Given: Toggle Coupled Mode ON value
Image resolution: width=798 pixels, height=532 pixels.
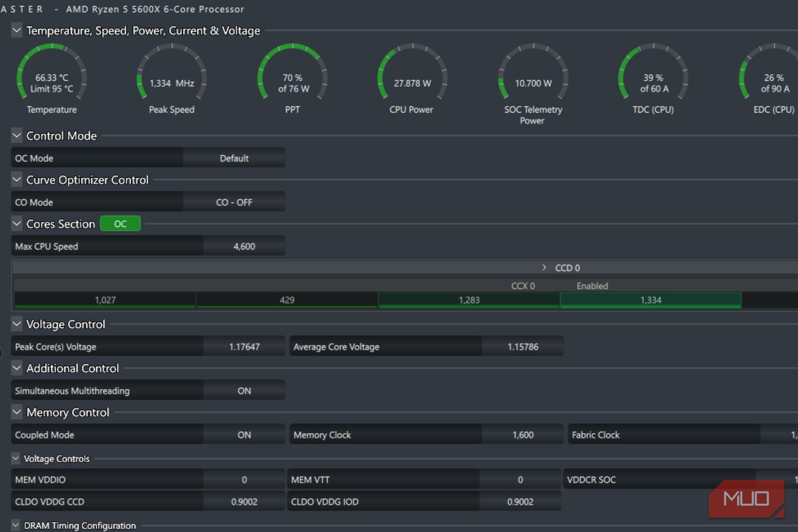Looking at the screenshot, I should 244,435.
